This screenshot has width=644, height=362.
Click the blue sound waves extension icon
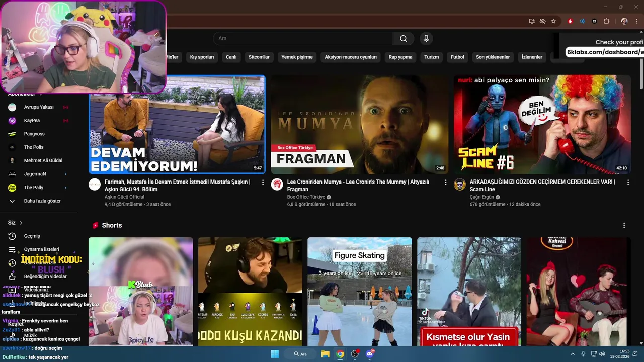[x=582, y=21]
